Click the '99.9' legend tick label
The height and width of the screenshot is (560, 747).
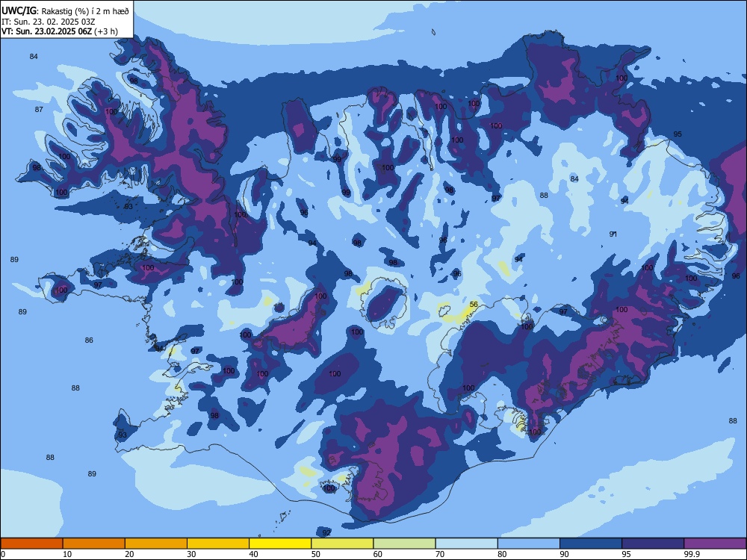click(691, 554)
